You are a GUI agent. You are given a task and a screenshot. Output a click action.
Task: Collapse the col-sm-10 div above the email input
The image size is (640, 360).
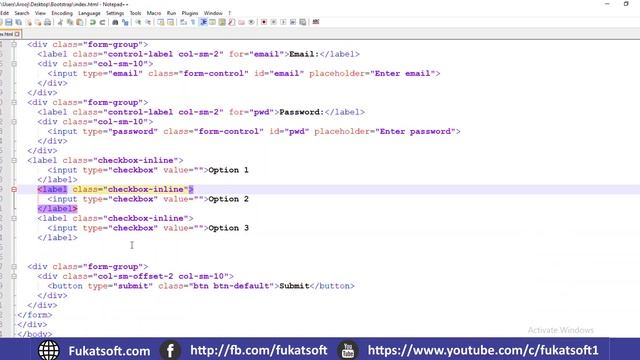[x=14, y=64]
